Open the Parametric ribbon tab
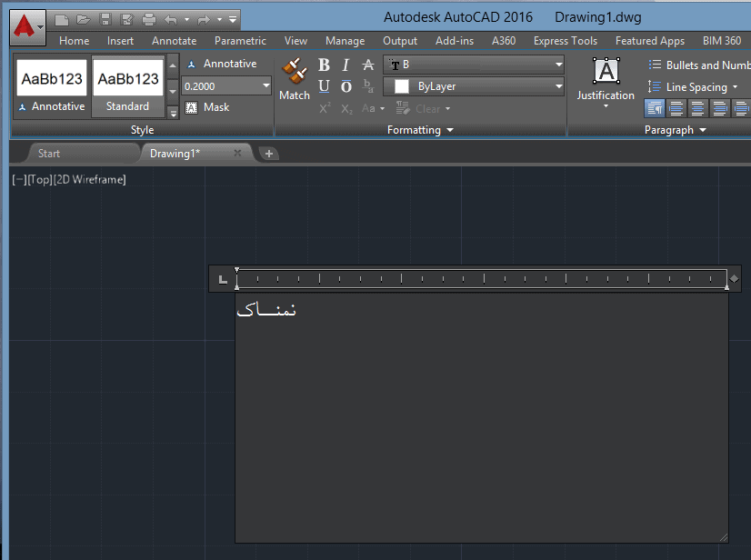This screenshot has width=751, height=560. tap(240, 41)
